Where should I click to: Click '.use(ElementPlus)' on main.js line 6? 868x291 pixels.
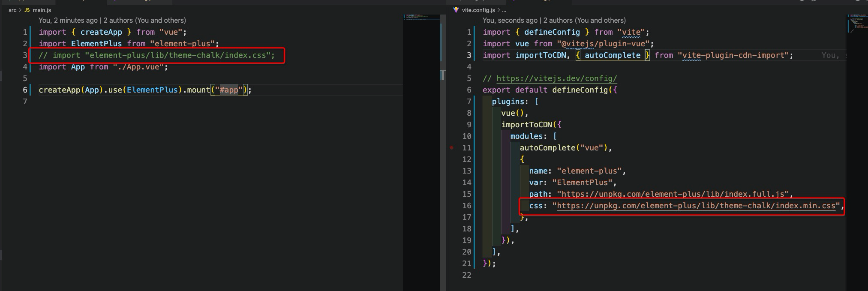point(143,90)
